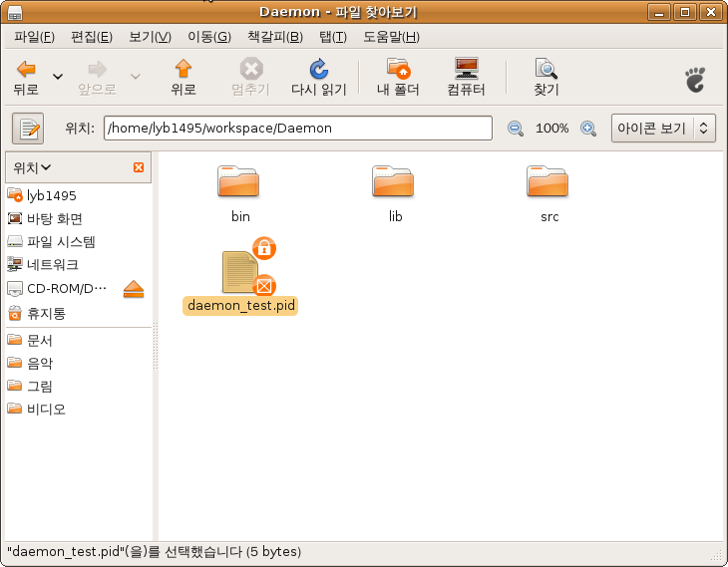Close the side pane with the X
The image size is (728, 567).
coord(139,167)
